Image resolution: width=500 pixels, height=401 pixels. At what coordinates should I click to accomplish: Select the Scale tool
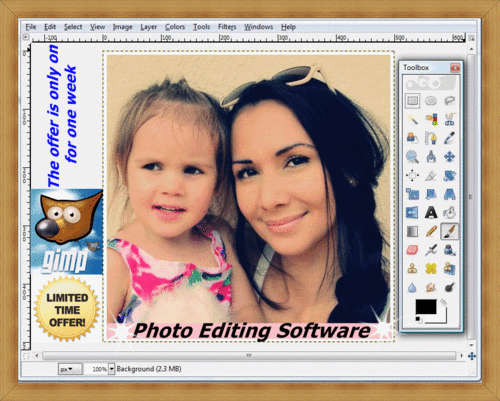click(413, 194)
